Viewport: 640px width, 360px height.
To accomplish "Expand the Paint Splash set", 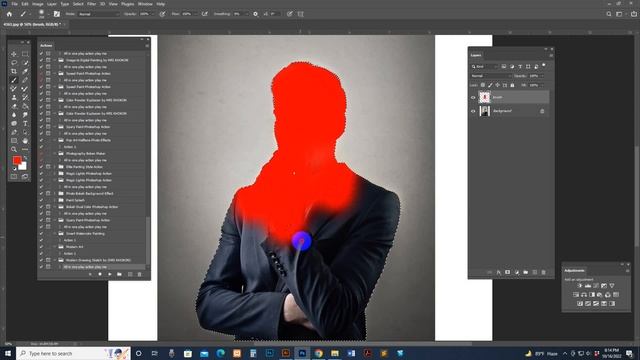I will [x=55, y=200].
